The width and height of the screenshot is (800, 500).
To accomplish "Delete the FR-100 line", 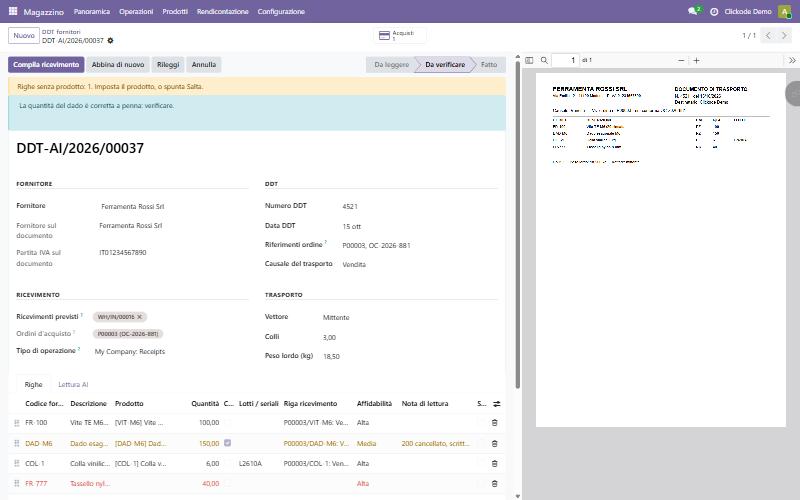I will pos(494,423).
